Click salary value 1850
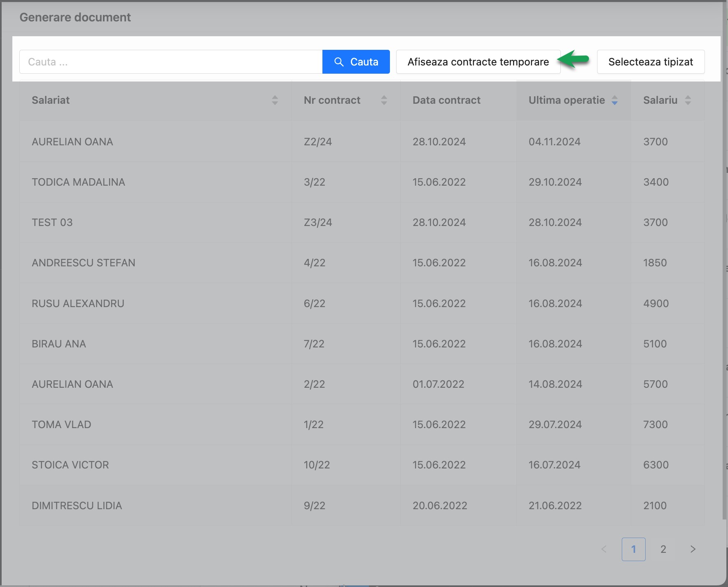Screen dimensions: 728x587 click(x=655, y=263)
